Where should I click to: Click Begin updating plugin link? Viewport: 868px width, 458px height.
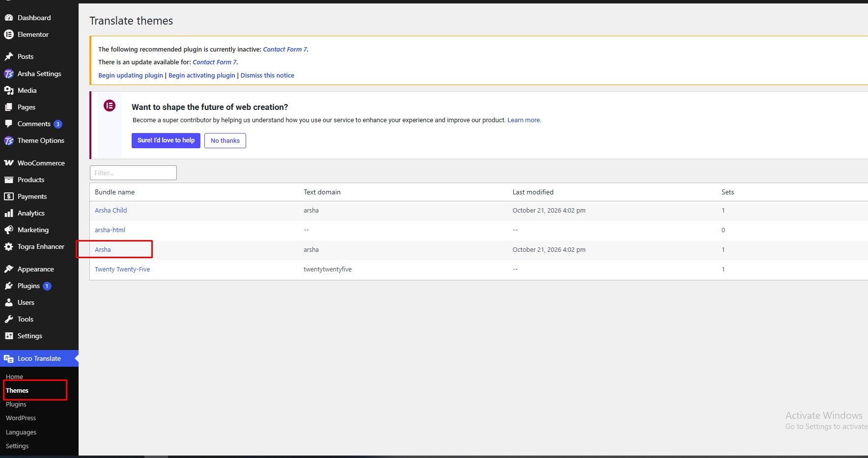[131, 75]
